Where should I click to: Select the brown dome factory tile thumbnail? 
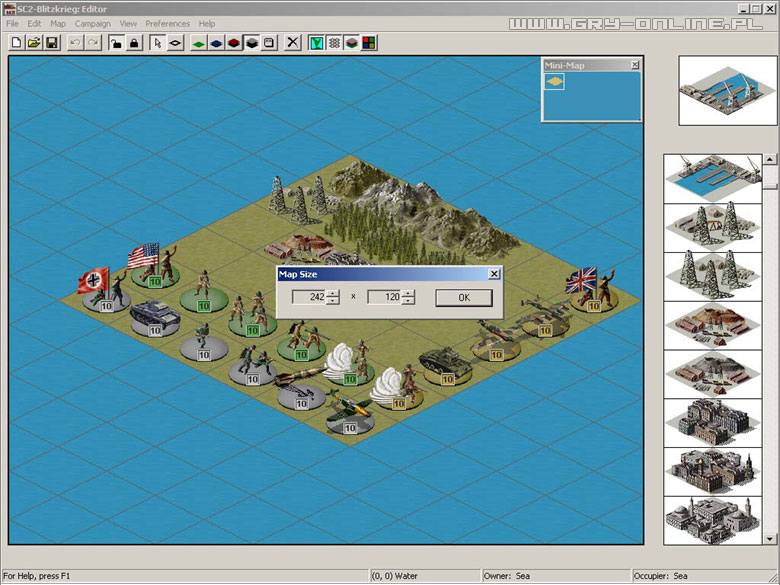[x=713, y=324]
